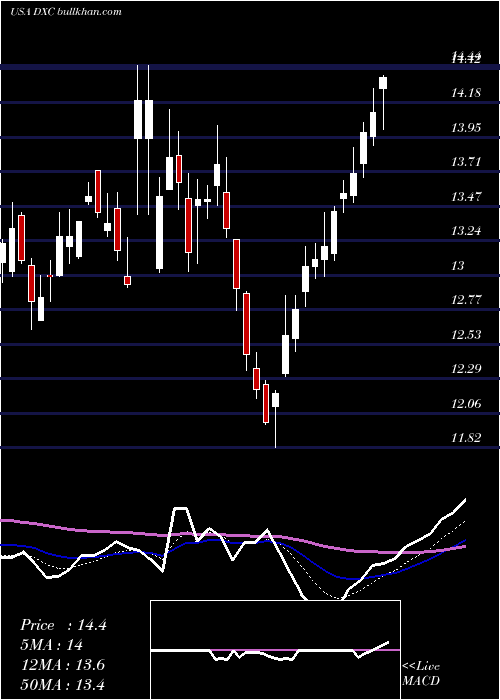Click the '12MA : 13.6' readout
The height and width of the screenshot is (700, 500).
click(x=62, y=665)
